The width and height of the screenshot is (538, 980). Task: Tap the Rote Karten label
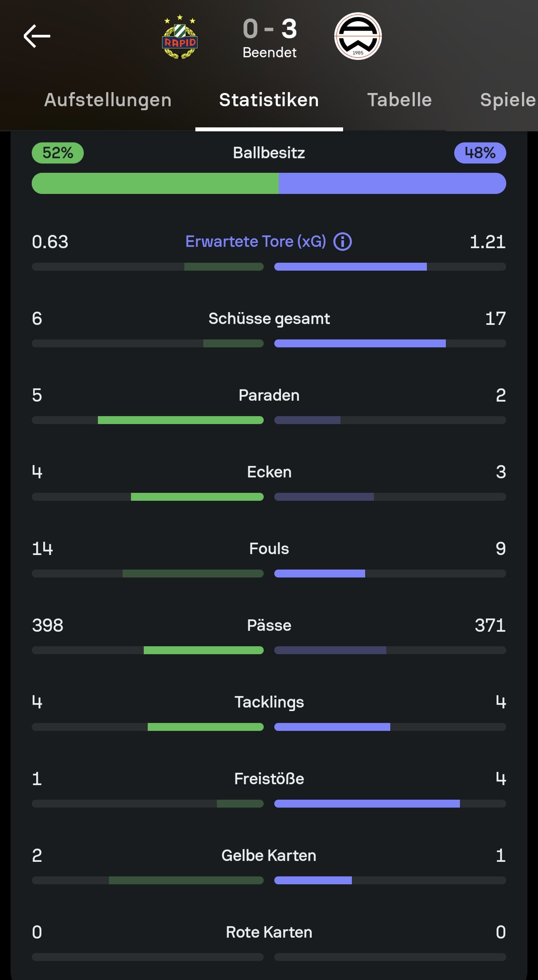click(x=269, y=932)
